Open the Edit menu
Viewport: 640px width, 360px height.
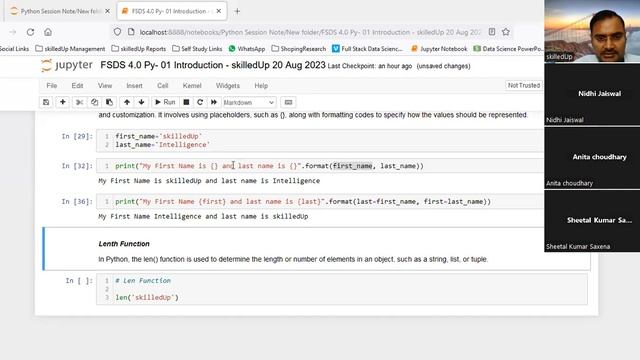point(77,86)
